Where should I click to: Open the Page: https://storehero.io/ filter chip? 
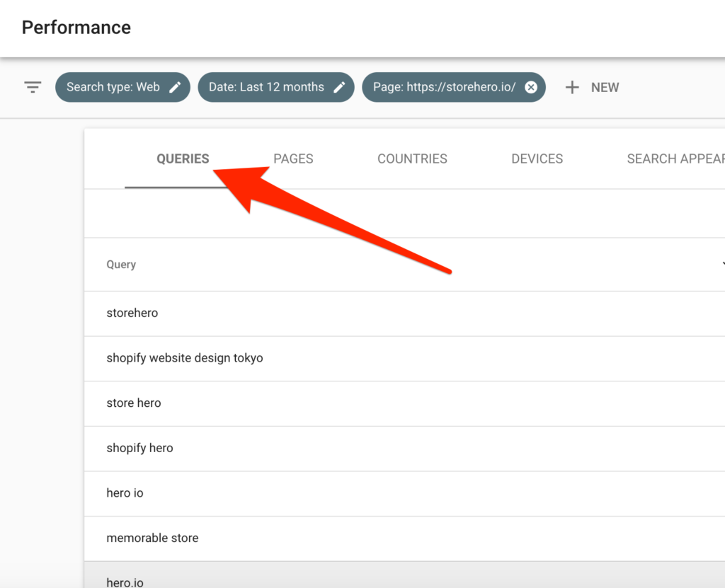[454, 87]
